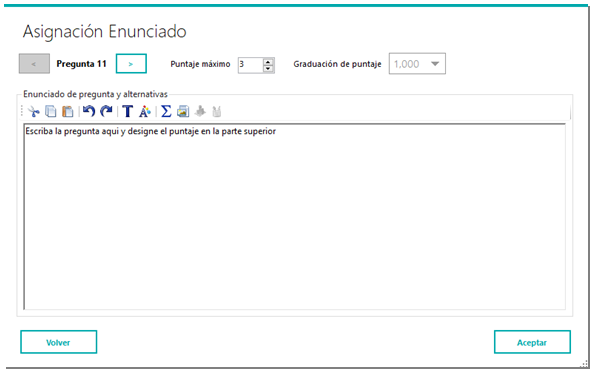Click 'Enunciado de pregunta y alternativas' group label
The image size is (593, 372).
[x=95, y=94]
